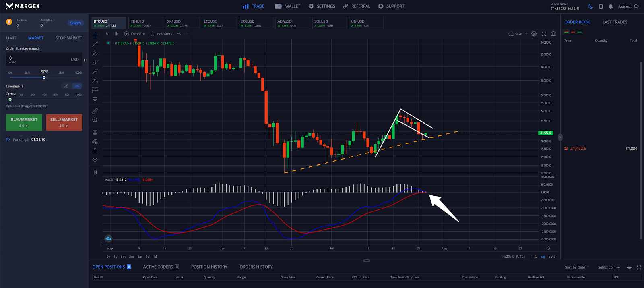644x288 pixels.
Task: Hide all drawings with eye icon
Action: (95, 160)
